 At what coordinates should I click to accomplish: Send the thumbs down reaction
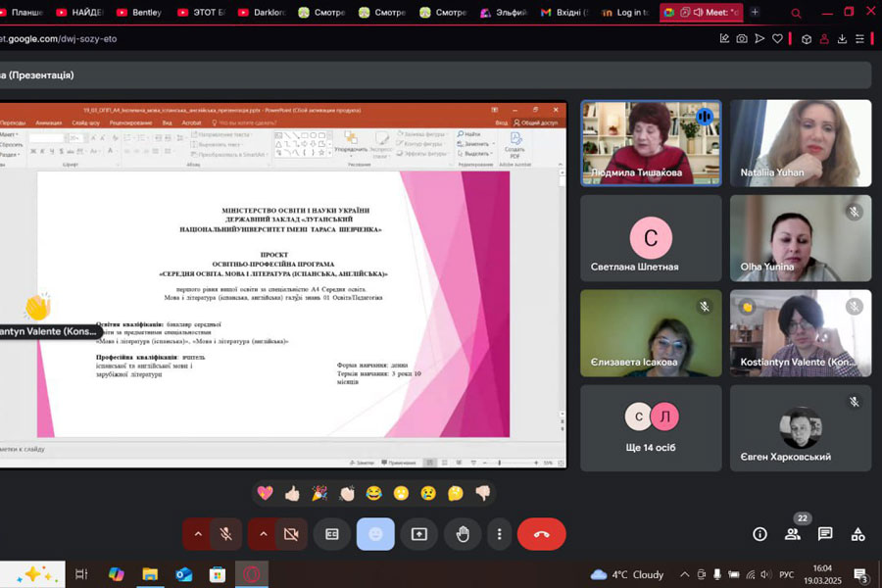(x=482, y=493)
